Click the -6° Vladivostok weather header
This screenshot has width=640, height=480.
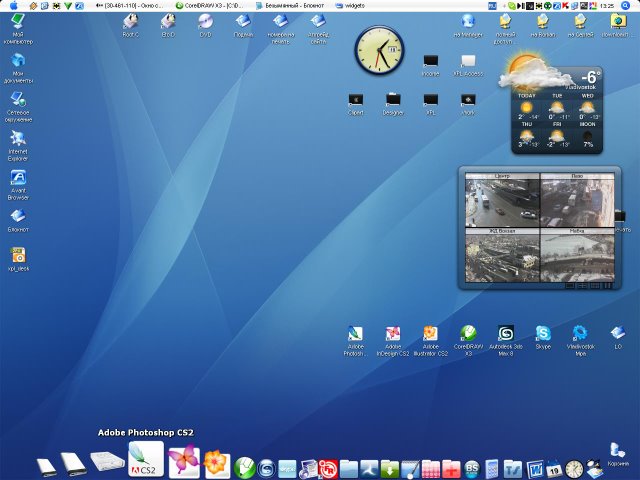point(588,80)
